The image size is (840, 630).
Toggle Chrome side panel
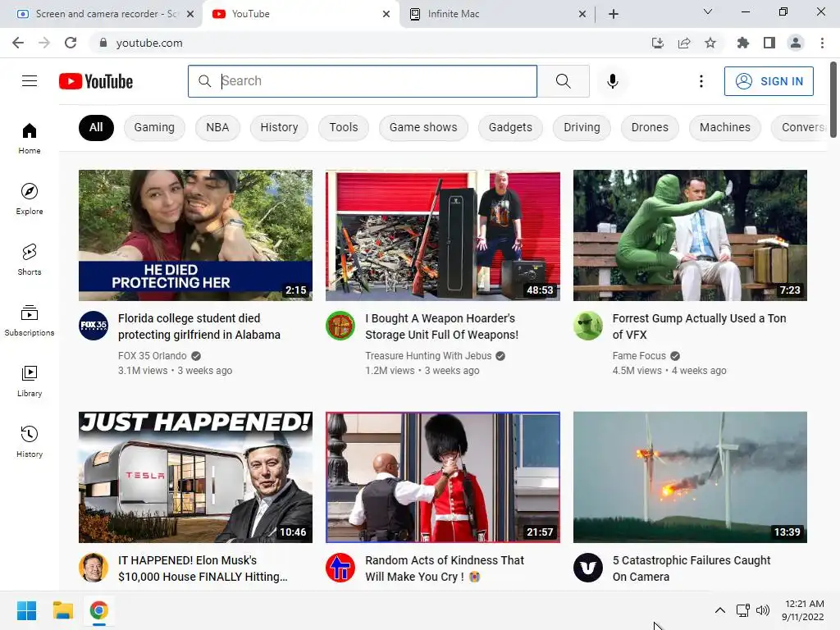coord(769,43)
